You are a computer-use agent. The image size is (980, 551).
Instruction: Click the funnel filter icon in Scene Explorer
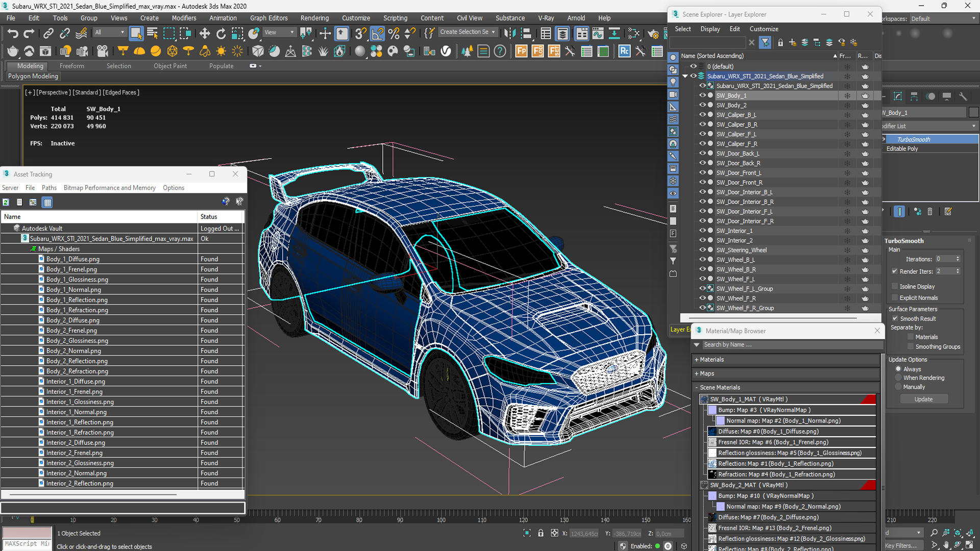(x=765, y=42)
